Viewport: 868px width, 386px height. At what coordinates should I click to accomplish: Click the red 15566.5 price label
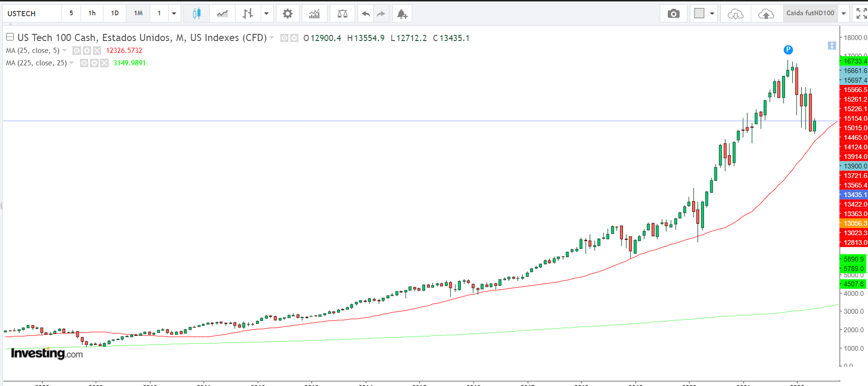click(854, 90)
